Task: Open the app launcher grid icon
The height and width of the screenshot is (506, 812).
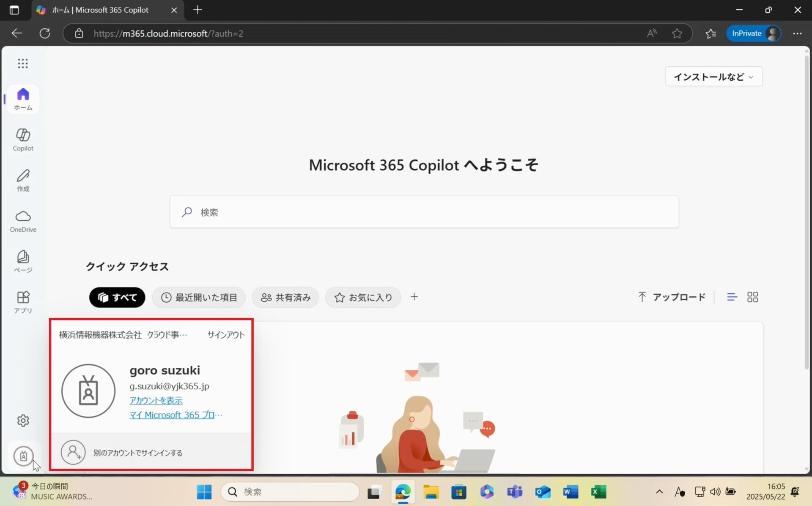Action: pos(23,63)
